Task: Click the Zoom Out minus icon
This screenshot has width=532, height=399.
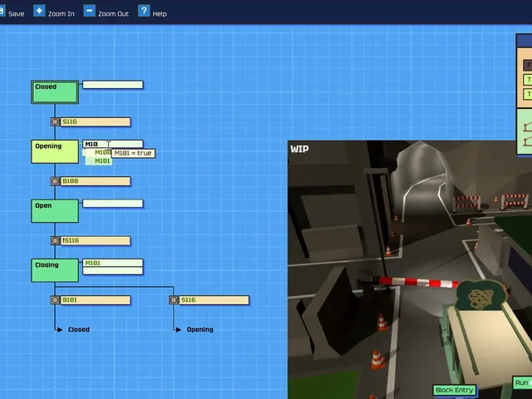Action: pyautogui.click(x=89, y=11)
